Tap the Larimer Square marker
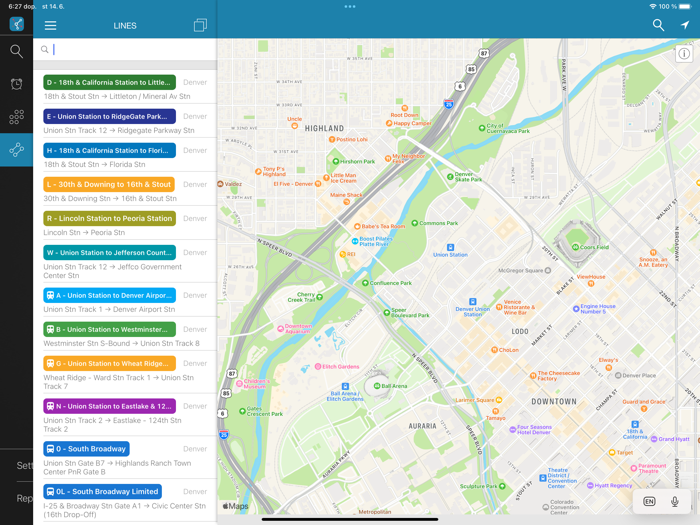Viewport: 700px width, 525px height. [499, 400]
